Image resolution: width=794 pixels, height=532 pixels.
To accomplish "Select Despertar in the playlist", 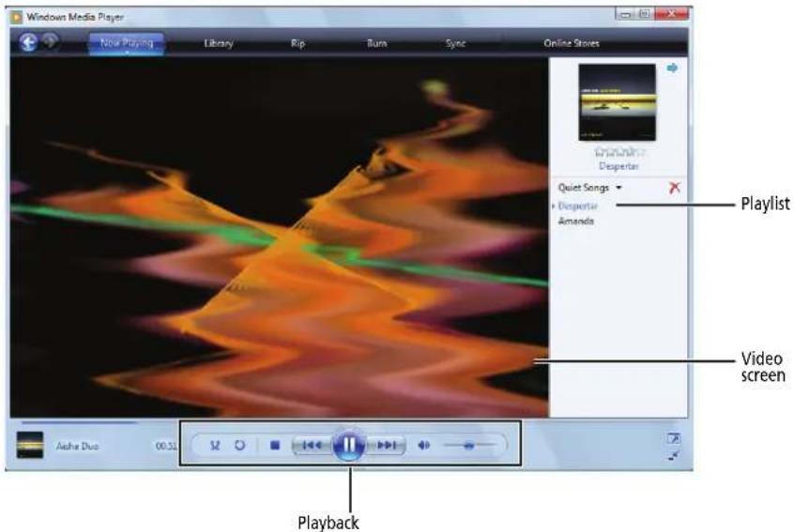I will 578,206.
